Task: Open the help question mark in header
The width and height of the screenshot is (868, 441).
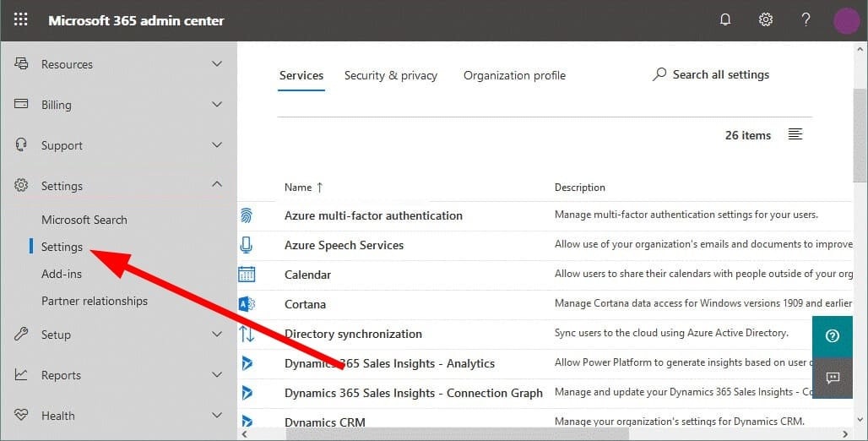Action: (x=806, y=20)
